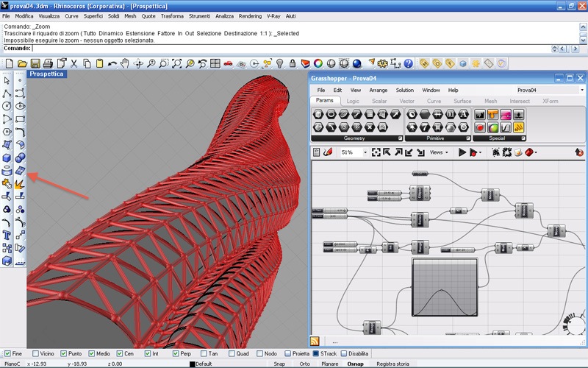Toggle the Tan osnap checkbox
Image resolution: width=588 pixels, height=368 pixels.
[x=204, y=354]
